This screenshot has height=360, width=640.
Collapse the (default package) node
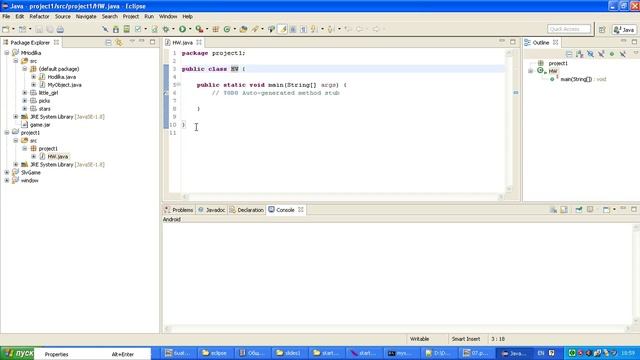[x=25, y=69]
